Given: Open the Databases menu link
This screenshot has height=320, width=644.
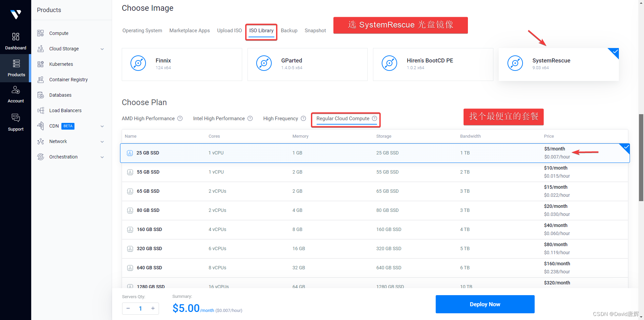Looking at the screenshot, I should pos(60,95).
